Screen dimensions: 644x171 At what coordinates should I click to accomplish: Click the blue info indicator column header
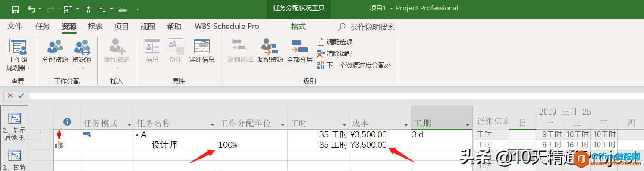click(x=67, y=122)
